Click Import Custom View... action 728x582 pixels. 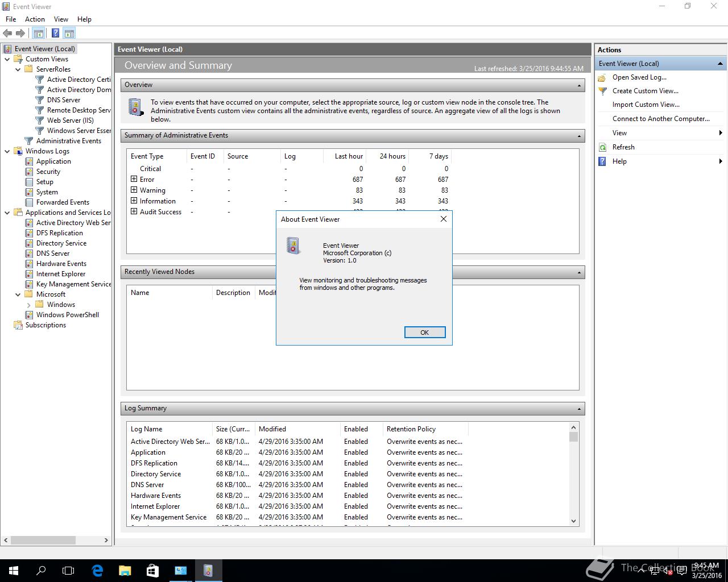646,105
